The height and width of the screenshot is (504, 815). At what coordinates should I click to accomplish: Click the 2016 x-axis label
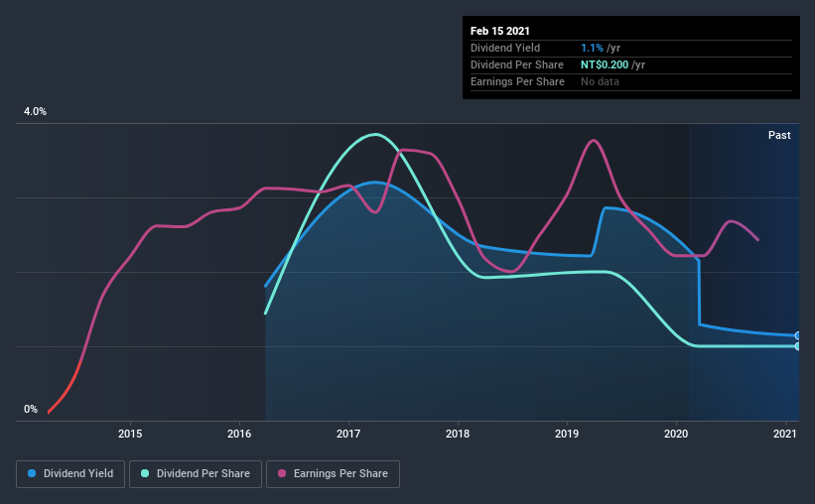239,434
